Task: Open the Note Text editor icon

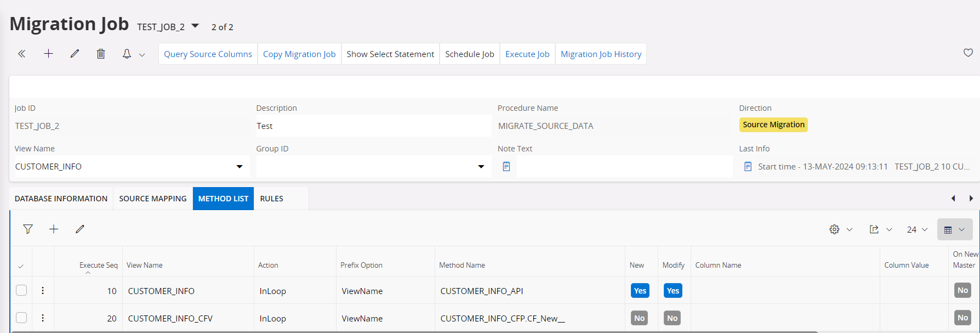Action: (506, 166)
